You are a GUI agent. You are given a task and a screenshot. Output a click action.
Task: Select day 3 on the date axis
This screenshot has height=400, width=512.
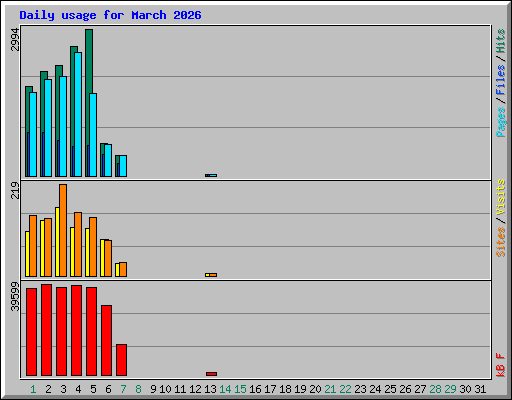[63, 389]
